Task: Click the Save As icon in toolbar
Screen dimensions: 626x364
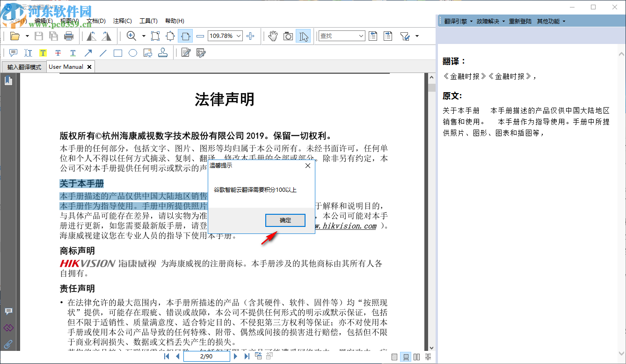Action: tap(54, 36)
